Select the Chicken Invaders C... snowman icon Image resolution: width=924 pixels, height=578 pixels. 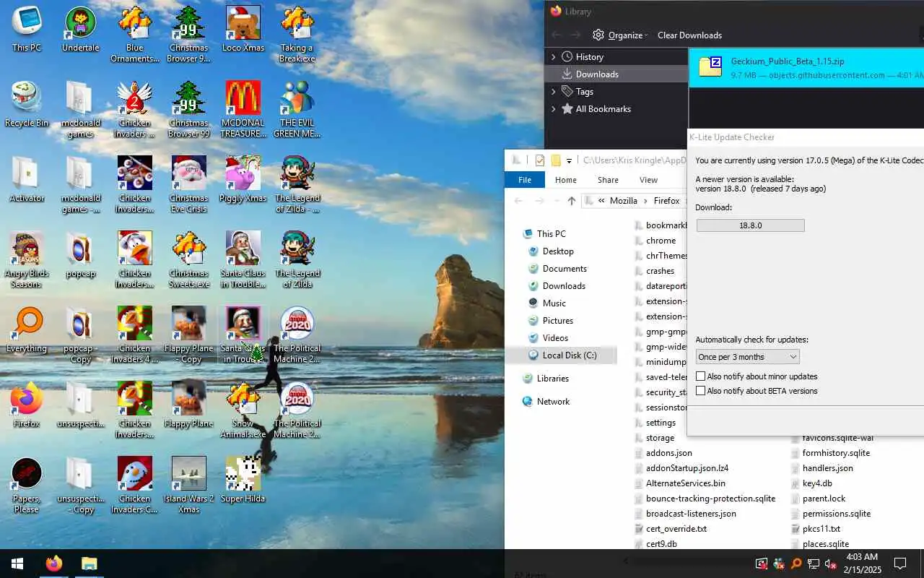tap(135, 485)
